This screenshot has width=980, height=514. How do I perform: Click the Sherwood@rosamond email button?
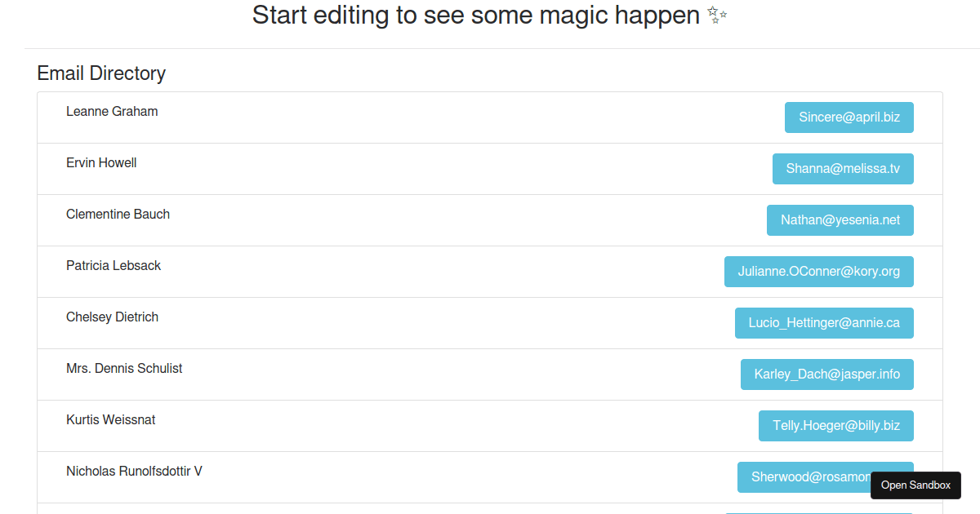tap(803, 477)
